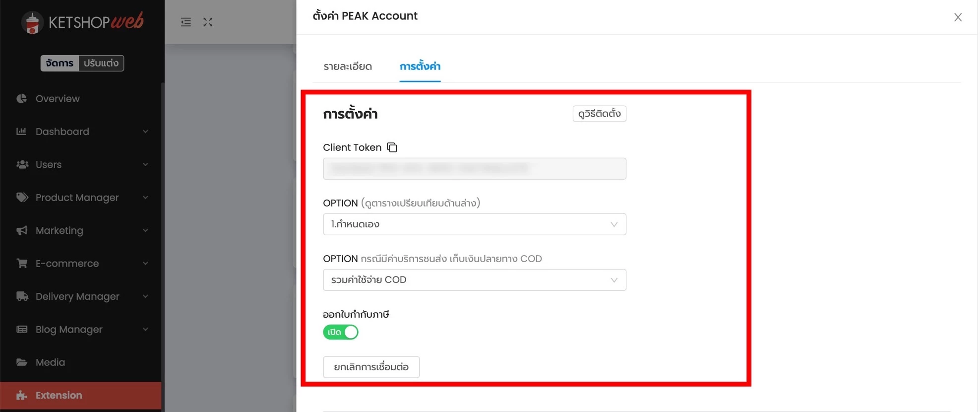Copy the Client Token with copy icon
This screenshot has height=412, width=980.
392,147
